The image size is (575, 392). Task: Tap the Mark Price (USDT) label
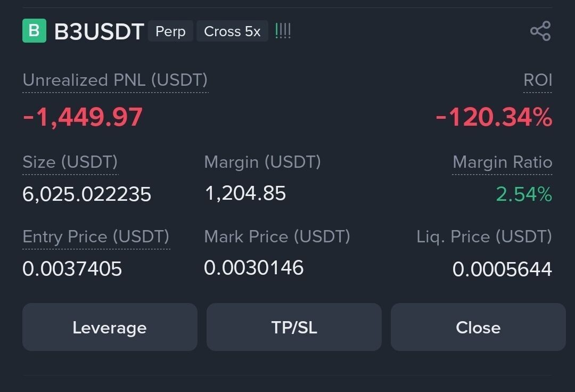277,236
